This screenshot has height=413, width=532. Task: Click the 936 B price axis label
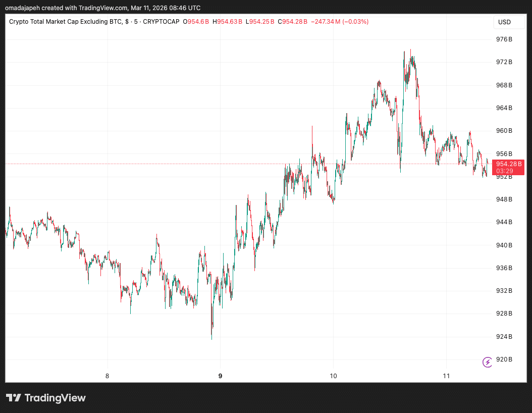(504, 268)
